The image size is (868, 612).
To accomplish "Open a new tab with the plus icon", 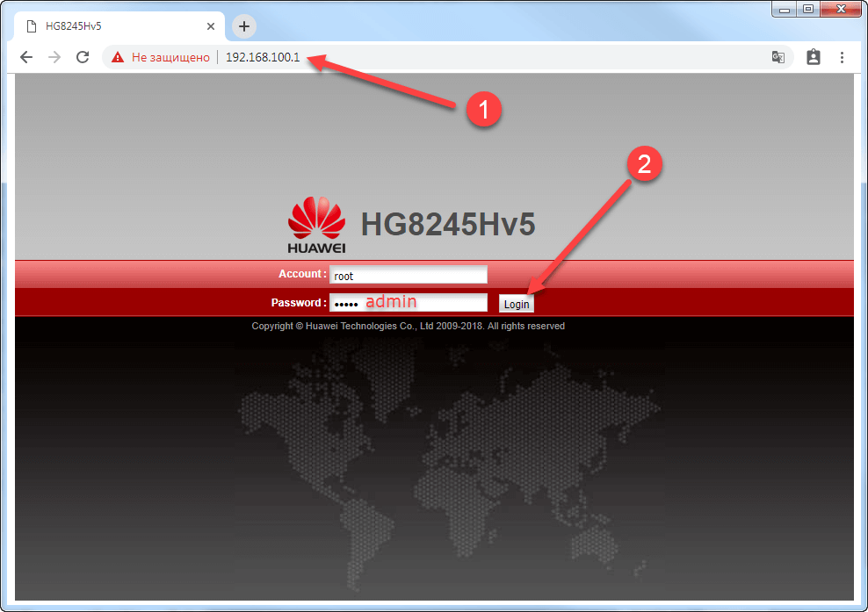I will point(243,26).
